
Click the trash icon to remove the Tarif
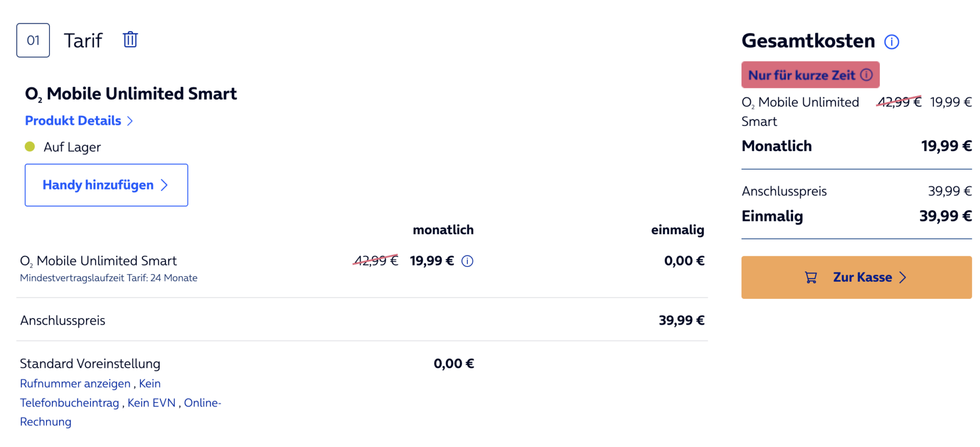[130, 39]
